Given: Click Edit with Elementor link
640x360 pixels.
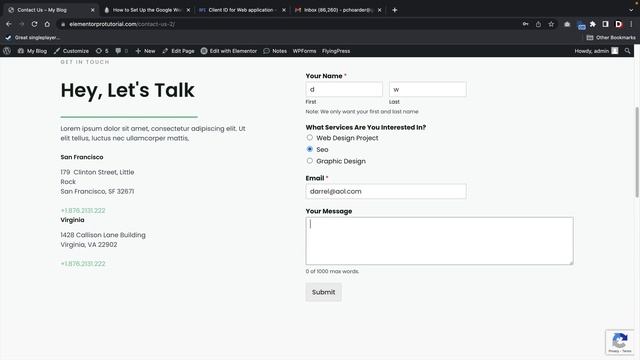Looking at the screenshot, I should 229,51.
